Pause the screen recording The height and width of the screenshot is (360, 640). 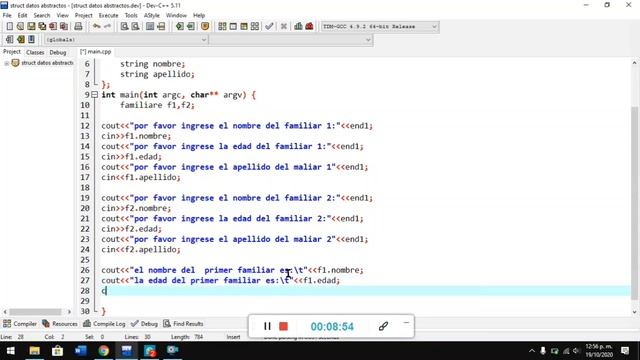[x=267, y=326]
